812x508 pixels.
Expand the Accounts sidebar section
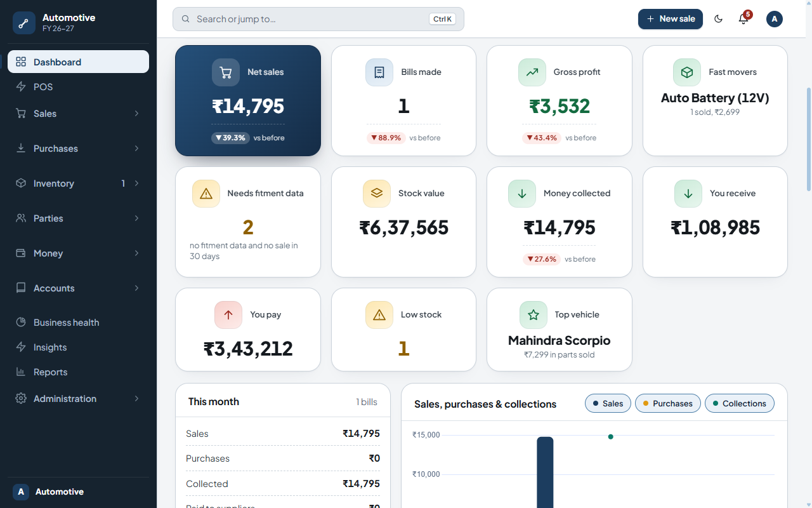[x=78, y=288]
